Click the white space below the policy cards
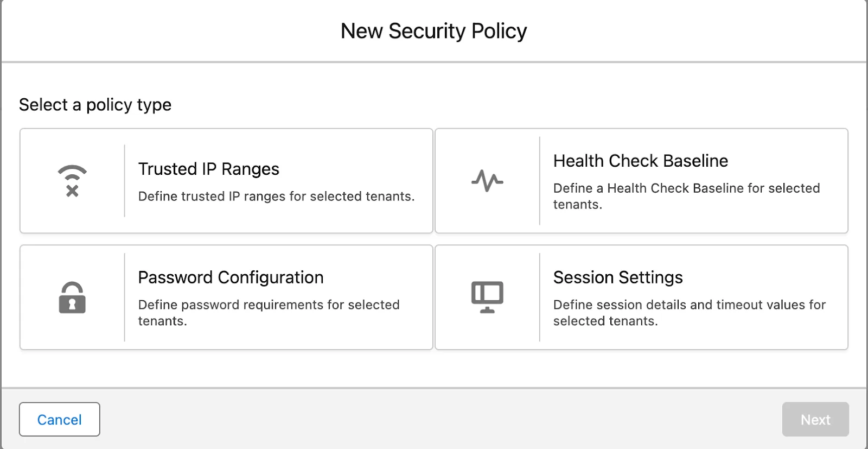 434,368
